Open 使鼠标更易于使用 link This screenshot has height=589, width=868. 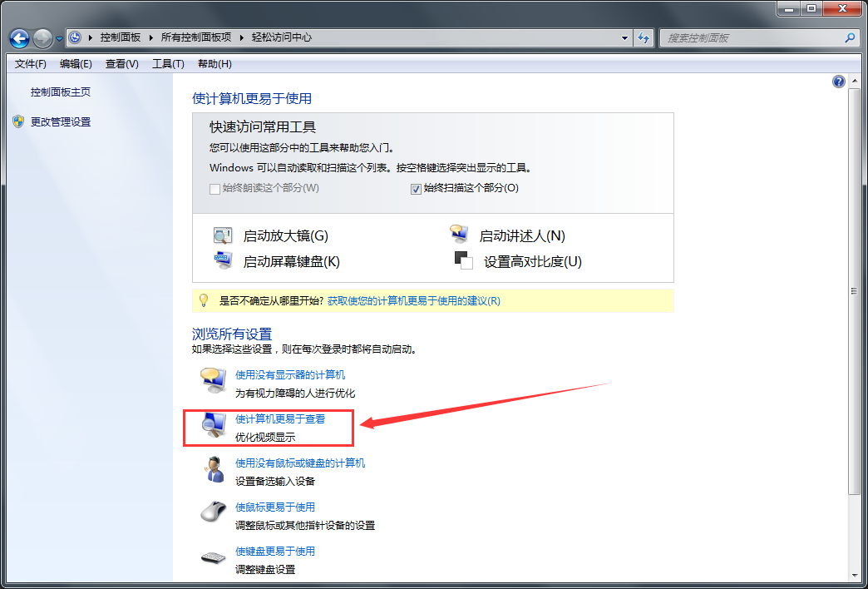(x=275, y=507)
